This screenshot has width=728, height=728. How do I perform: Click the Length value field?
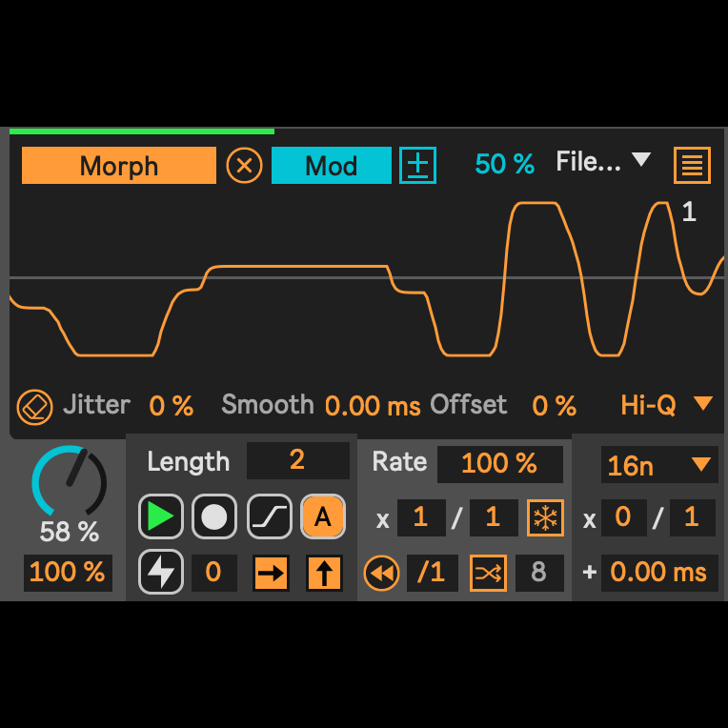pos(297,461)
